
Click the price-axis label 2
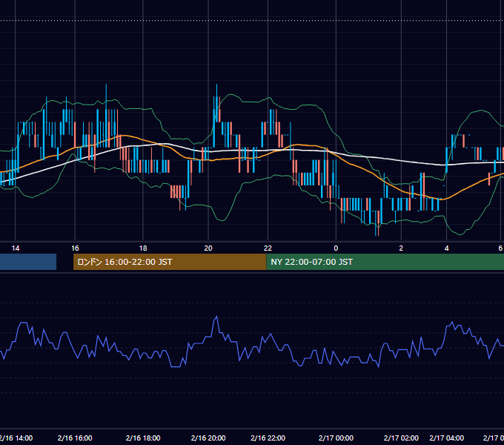tap(401, 248)
